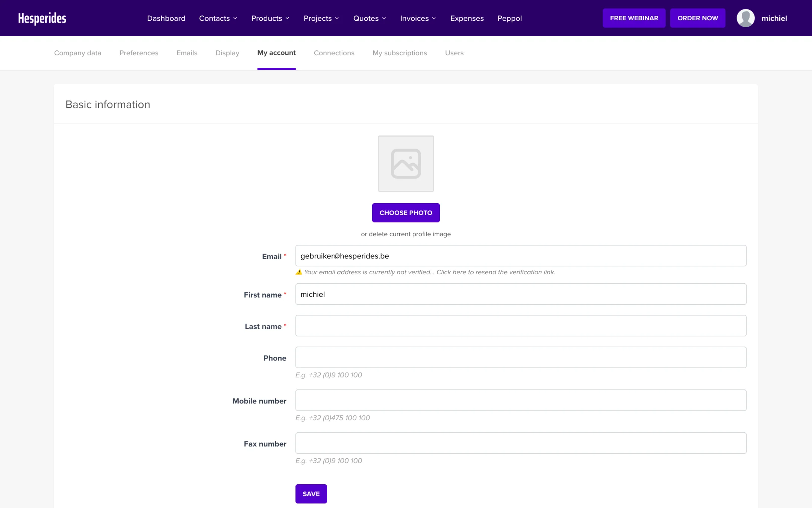Focus the First name input field
The width and height of the screenshot is (812, 508).
pyautogui.click(x=521, y=294)
